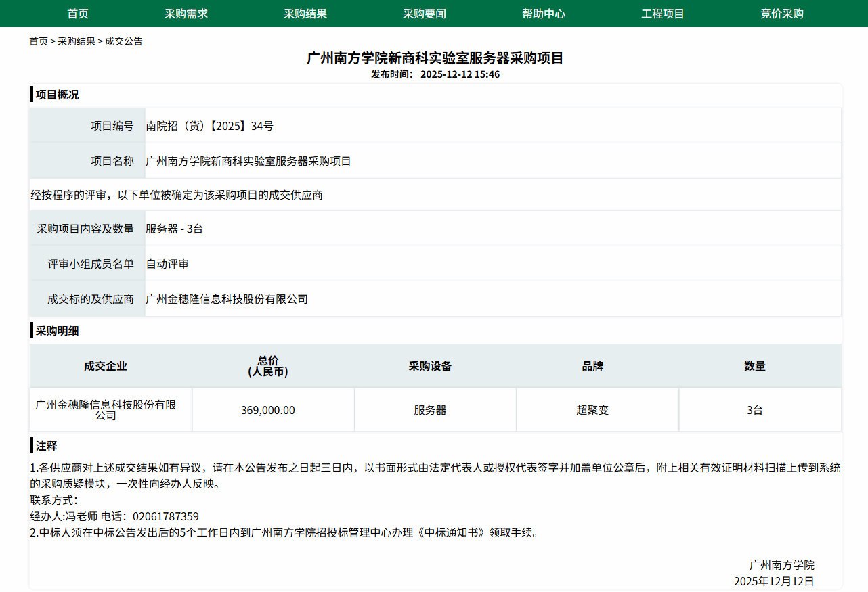
Task: Click the 数量 column header in 采购明细
Action: 755,366
